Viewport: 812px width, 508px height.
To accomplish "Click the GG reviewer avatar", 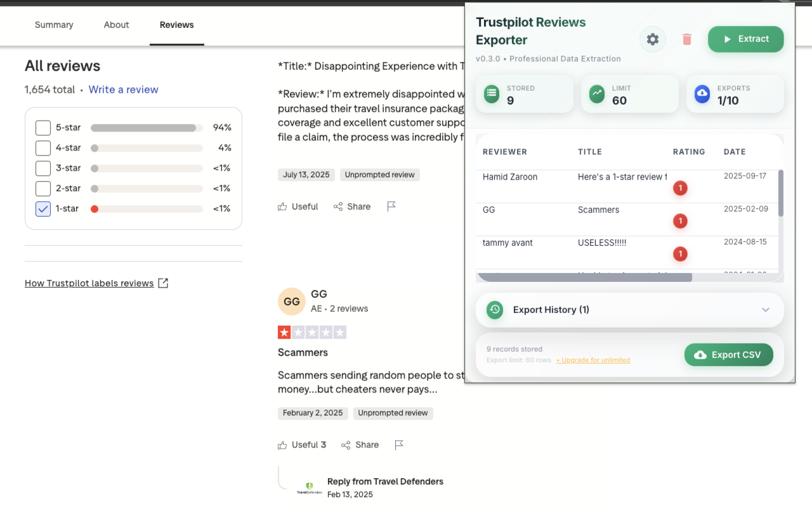I will click(x=292, y=302).
